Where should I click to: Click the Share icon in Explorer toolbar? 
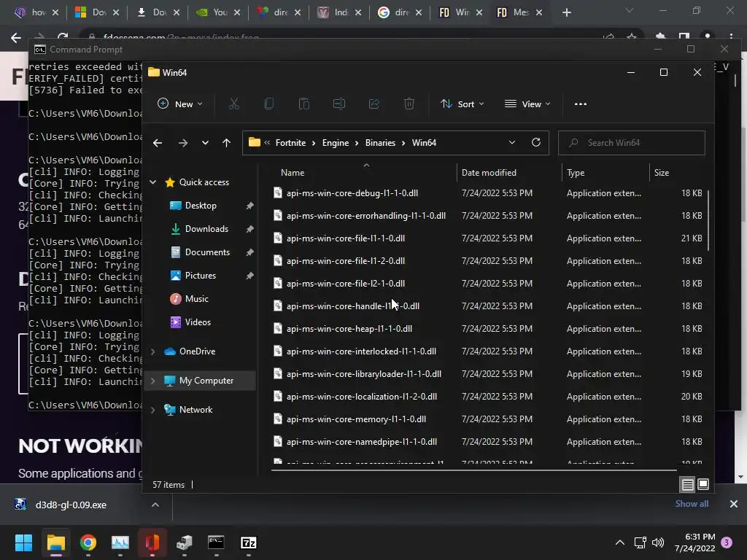point(374,104)
